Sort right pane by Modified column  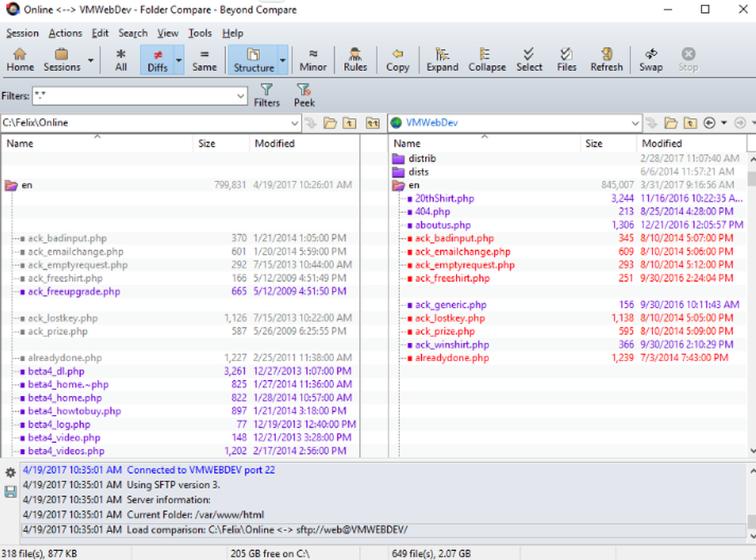[x=692, y=143]
